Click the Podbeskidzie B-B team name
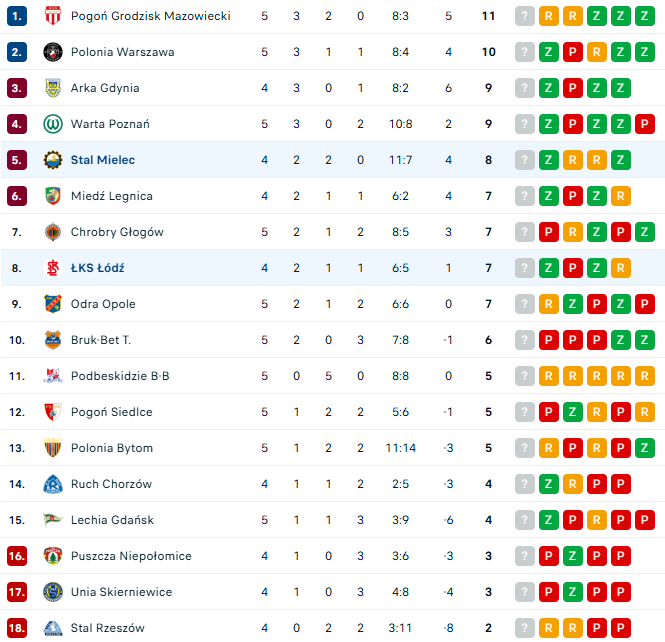Image resolution: width=665 pixels, height=642 pixels. click(x=120, y=376)
